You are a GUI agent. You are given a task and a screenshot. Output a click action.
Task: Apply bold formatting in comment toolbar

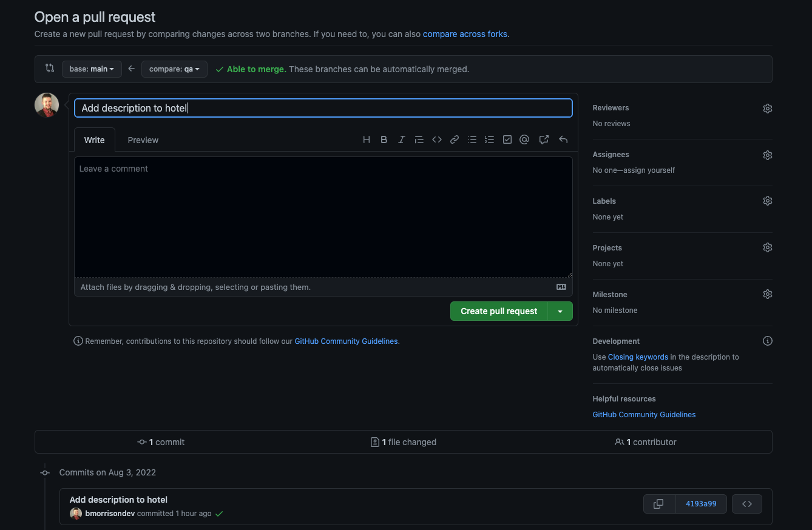point(384,139)
